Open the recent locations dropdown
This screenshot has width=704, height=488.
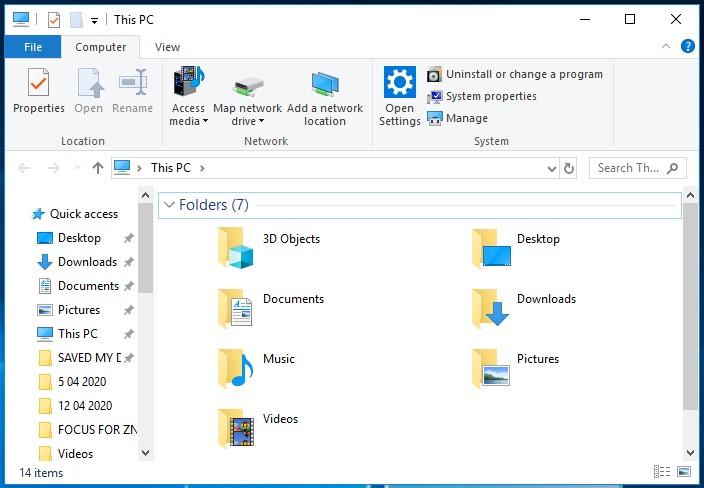77,168
